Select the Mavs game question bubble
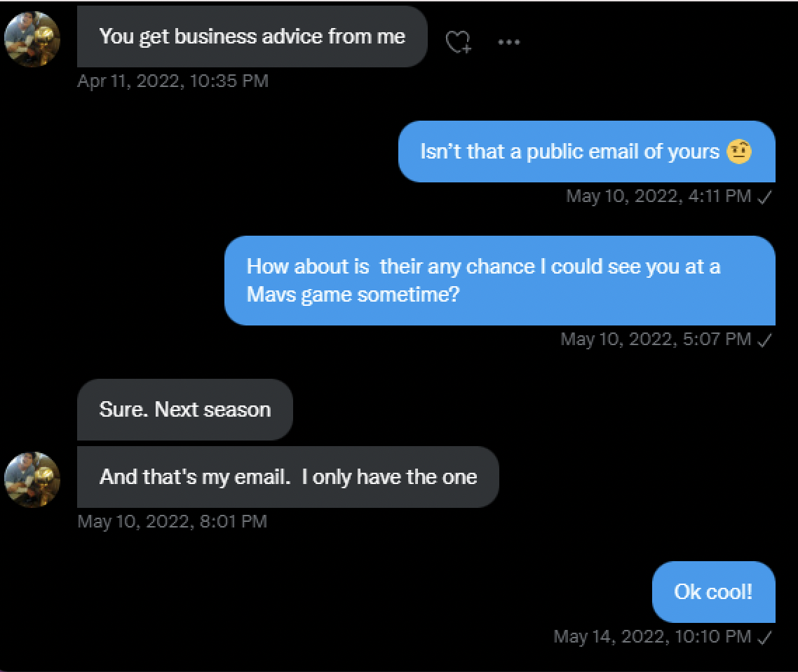 (x=500, y=280)
